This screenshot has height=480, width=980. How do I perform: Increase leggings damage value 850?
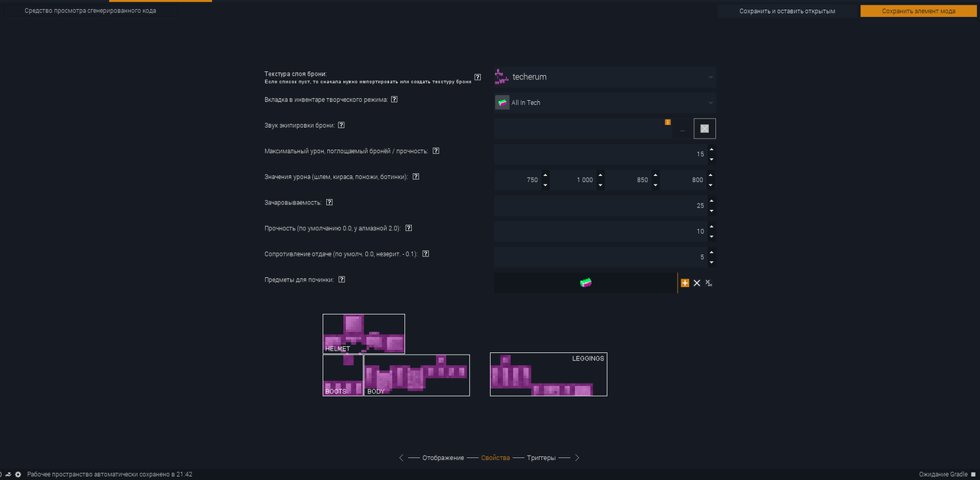[655, 175]
